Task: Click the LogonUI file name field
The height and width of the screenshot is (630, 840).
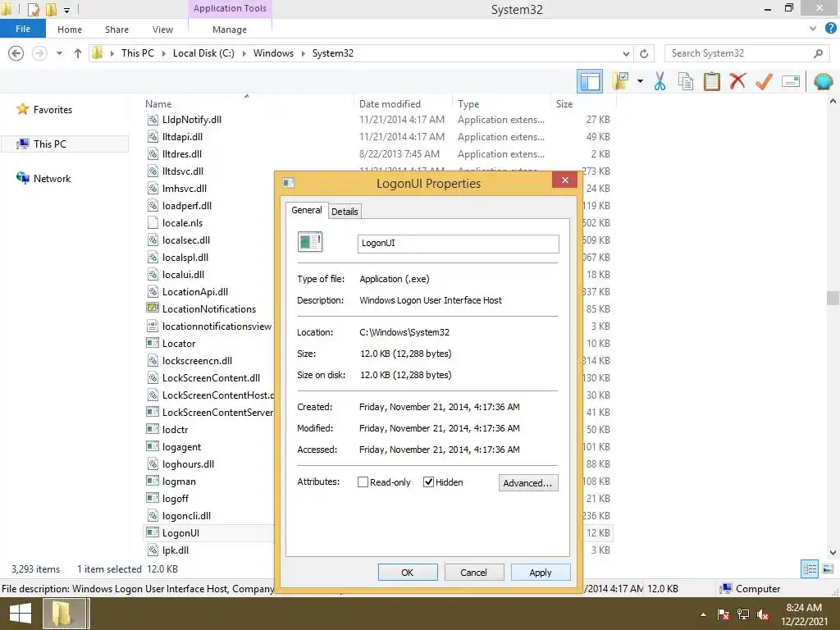Action: [x=459, y=243]
